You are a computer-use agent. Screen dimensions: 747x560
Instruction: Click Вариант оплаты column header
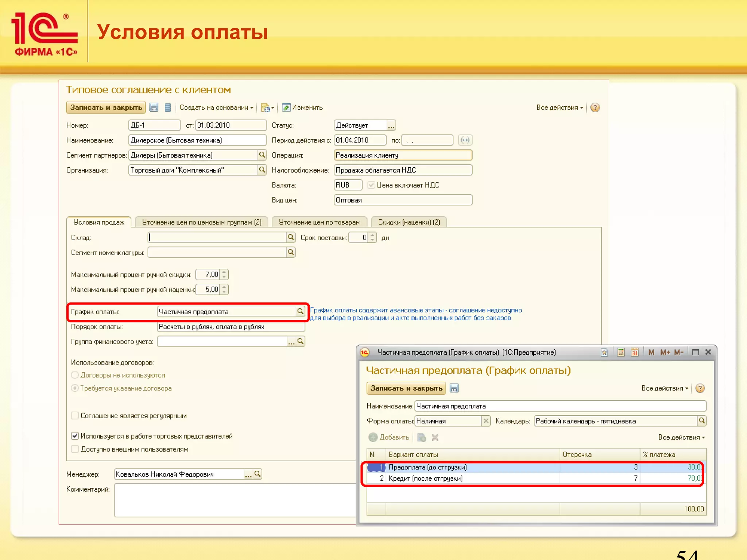(x=472, y=455)
